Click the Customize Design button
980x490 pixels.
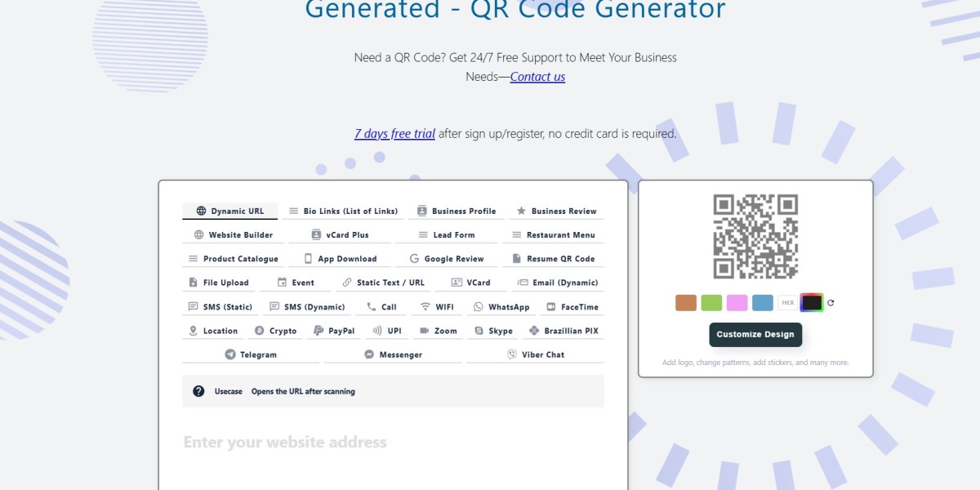click(755, 335)
